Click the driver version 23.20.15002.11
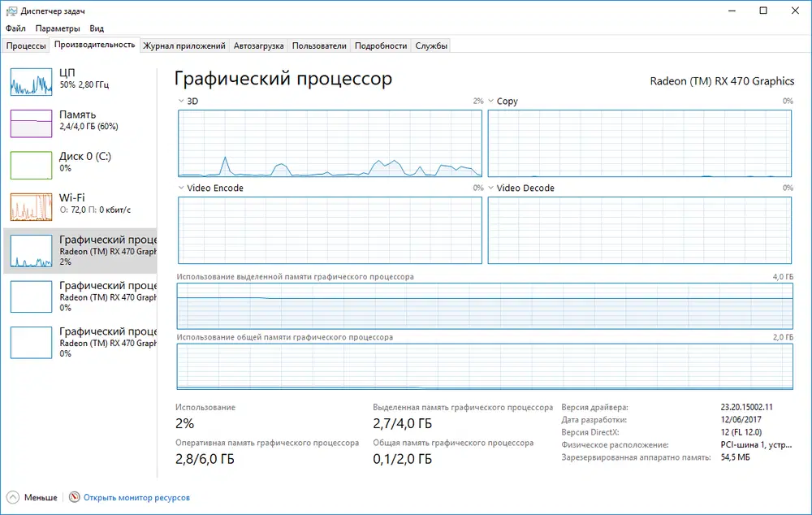This screenshot has height=515, width=812. 746,407
